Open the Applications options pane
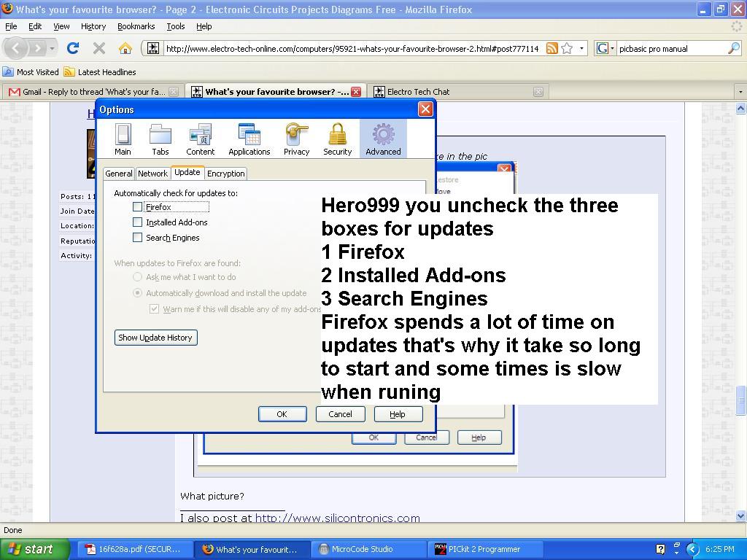The width and height of the screenshot is (747, 560). (249, 139)
